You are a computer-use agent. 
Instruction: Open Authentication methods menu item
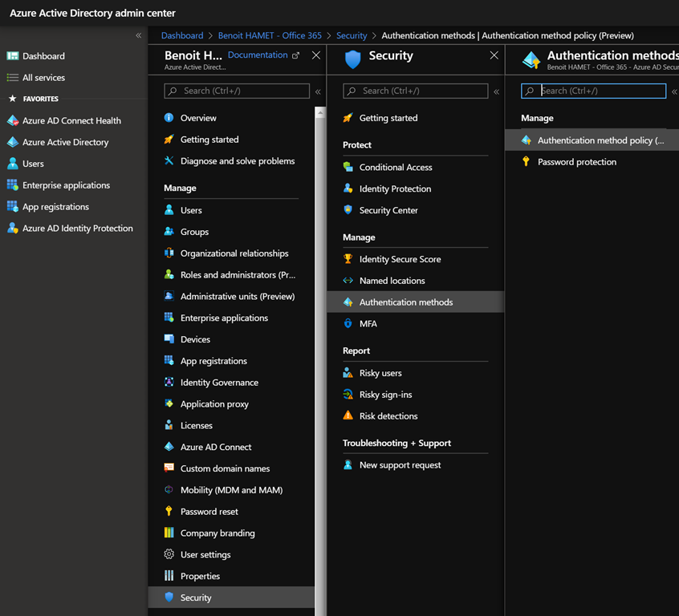coord(406,302)
